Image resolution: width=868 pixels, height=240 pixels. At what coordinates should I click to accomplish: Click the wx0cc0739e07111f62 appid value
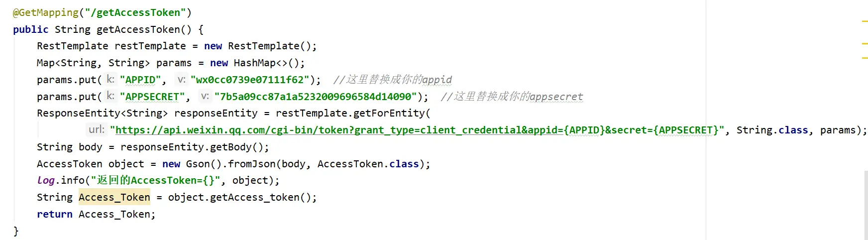coord(250,80)
